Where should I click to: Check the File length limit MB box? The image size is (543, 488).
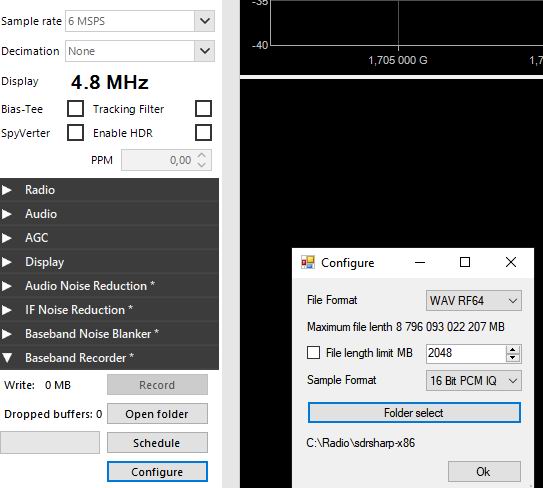(313, 353)
